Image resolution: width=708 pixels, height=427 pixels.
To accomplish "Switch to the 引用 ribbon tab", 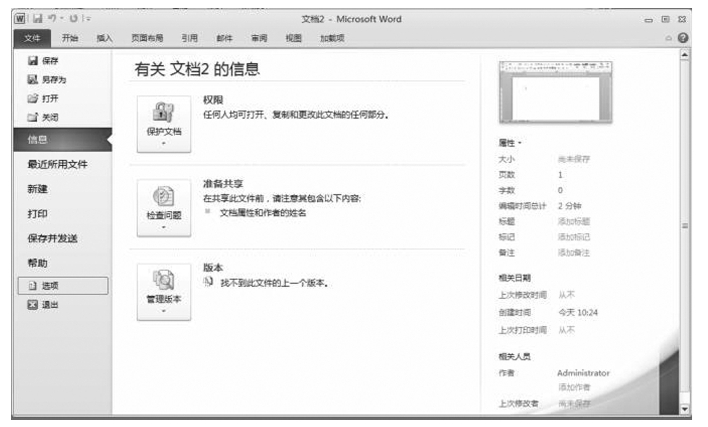I will coord(190,38).
